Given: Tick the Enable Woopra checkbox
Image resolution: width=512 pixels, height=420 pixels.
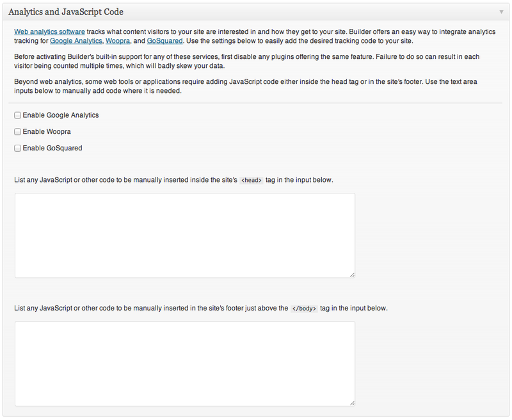Looking at the screenshot, I should point(18,132).
